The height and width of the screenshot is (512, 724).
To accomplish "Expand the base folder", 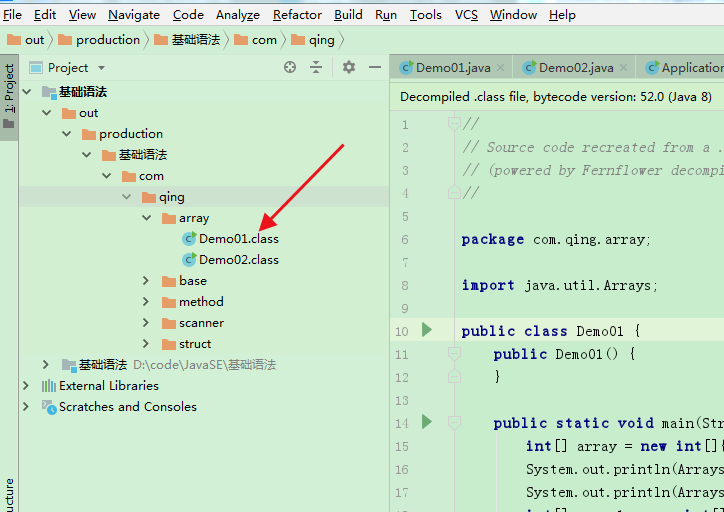I will (146, 280).
